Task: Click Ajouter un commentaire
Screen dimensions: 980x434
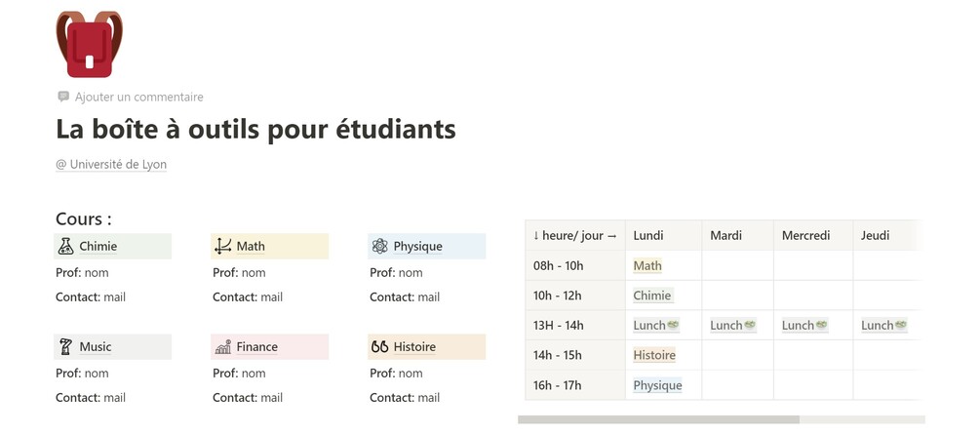Action: [138, 97]
